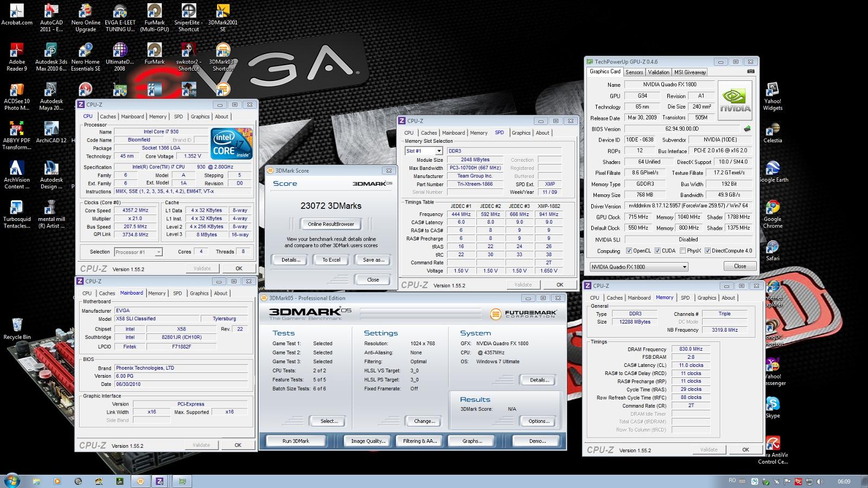Open ACDSee 10 Photo Manager icon

(x=17, y=97)
